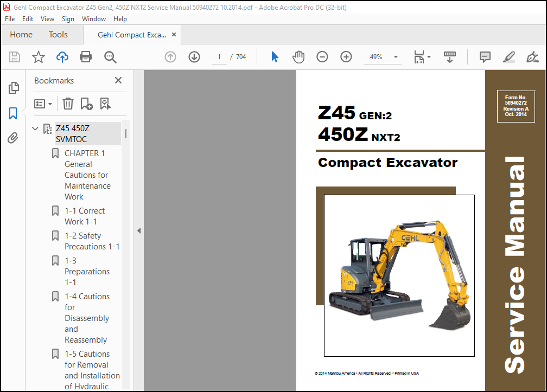This screenshot has height=392, width=547.
Task: Open the Sign menu
Action: click(68, 19)
